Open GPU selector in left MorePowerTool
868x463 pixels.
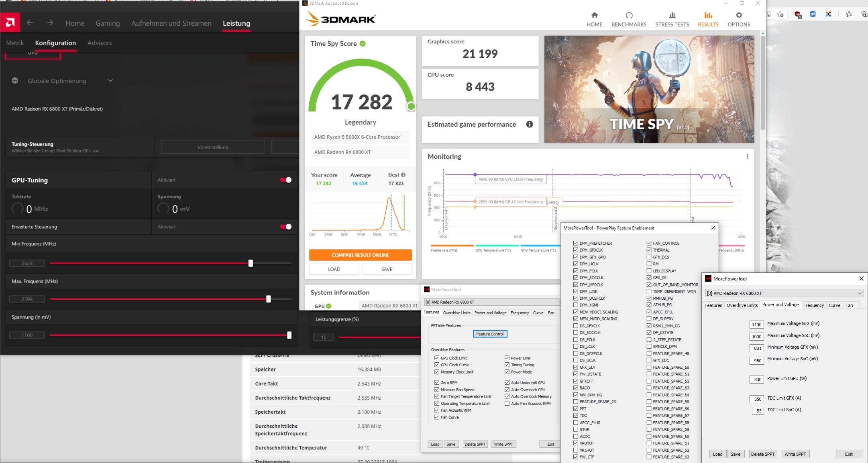(x=492, y=302)
